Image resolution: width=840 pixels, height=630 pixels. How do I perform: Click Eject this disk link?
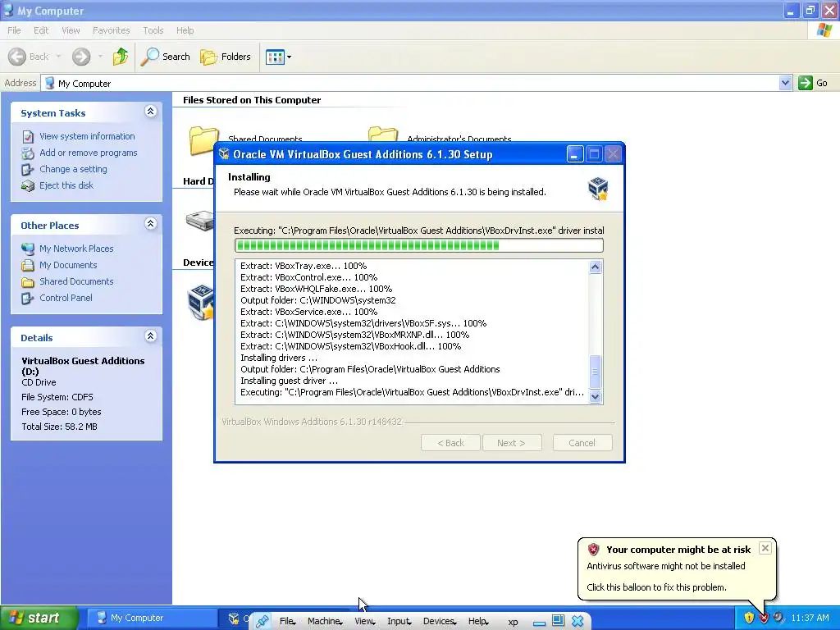(x=66, y=185)
